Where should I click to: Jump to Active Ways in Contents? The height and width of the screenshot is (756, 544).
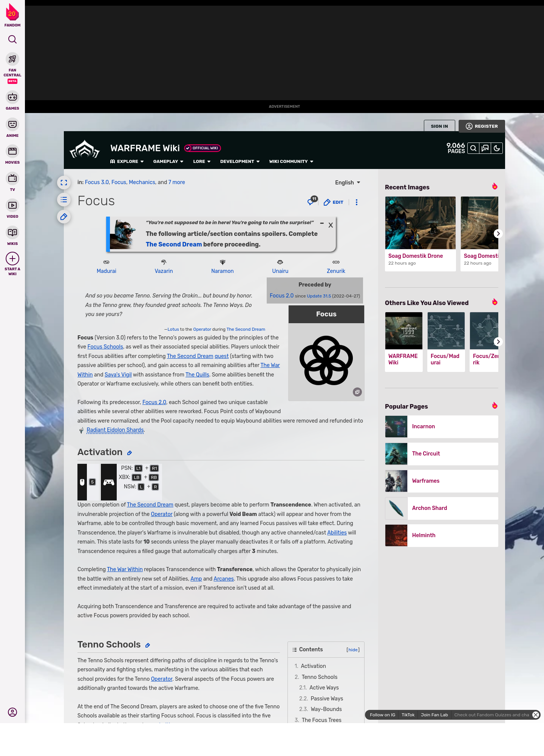click(x=324, y=688)
